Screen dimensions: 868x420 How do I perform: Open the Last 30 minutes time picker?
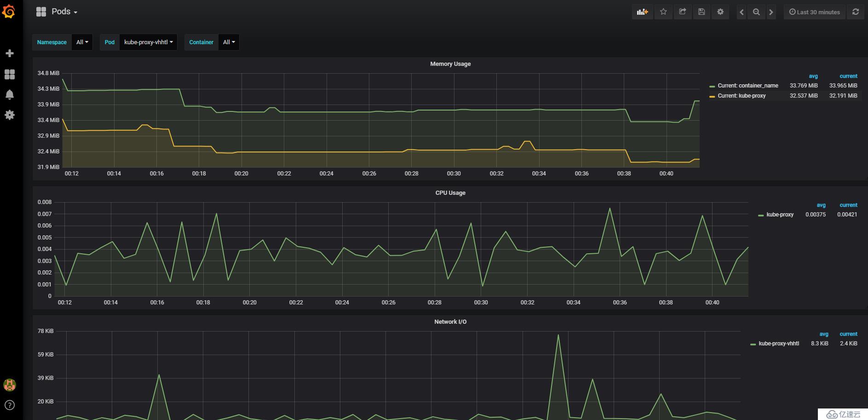click(815, 12)
